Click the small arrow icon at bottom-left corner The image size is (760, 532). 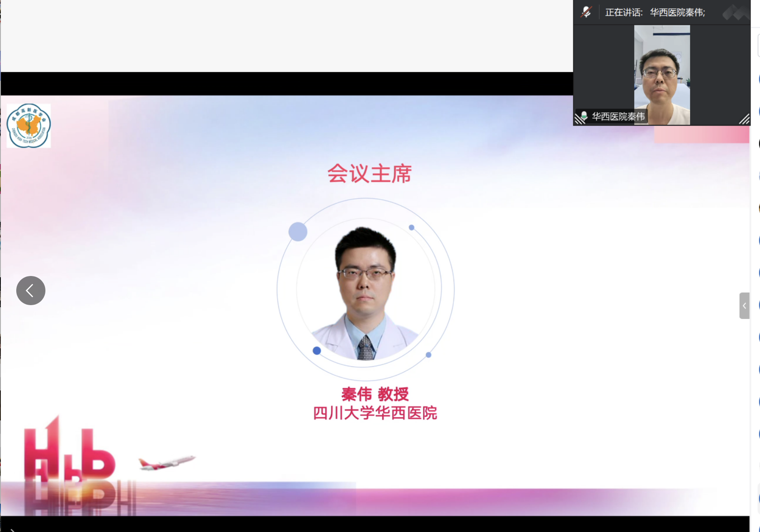tap(12, 530)
